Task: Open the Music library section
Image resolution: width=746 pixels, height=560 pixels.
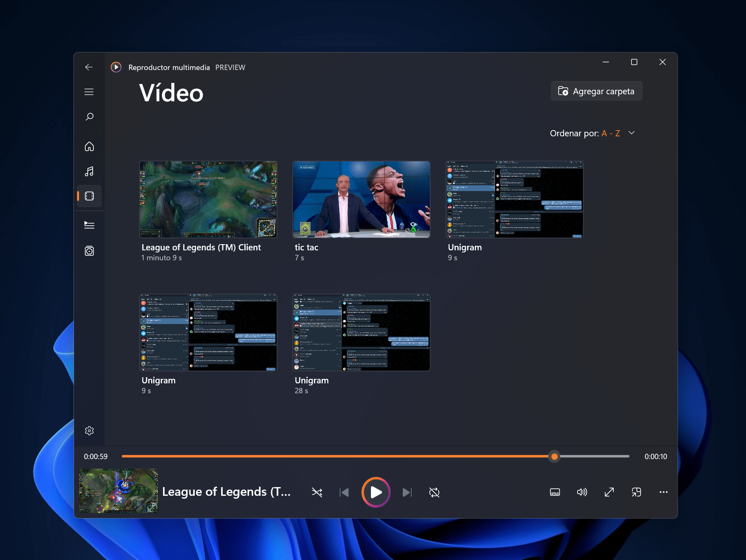Action: [x=89, y=171]
